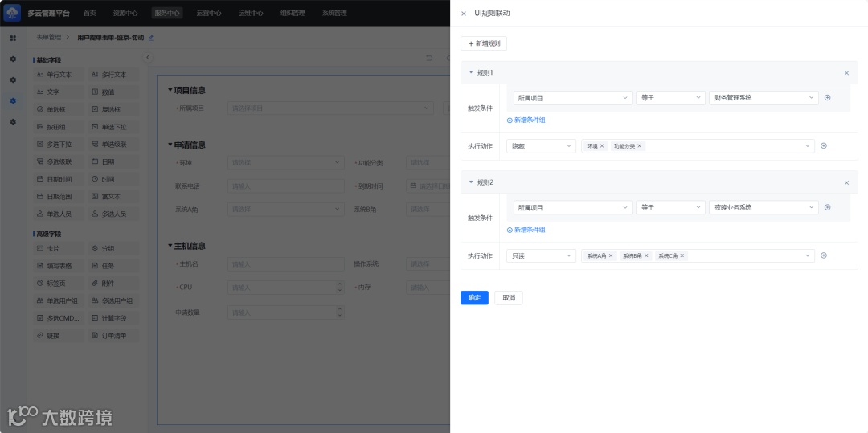The width and height of the screenshot is (868, 433).
Task: Delete 规则2 using its X icon
Action: [x=845, y=182]
